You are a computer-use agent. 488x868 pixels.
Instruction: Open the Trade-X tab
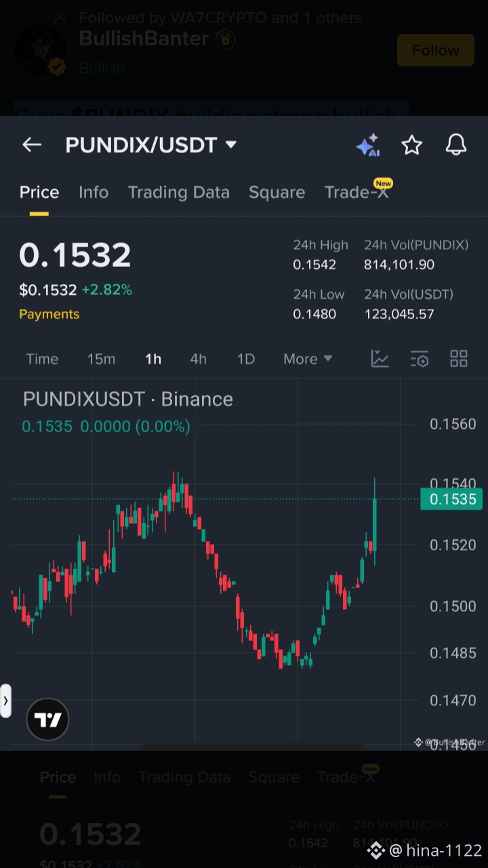357,192
